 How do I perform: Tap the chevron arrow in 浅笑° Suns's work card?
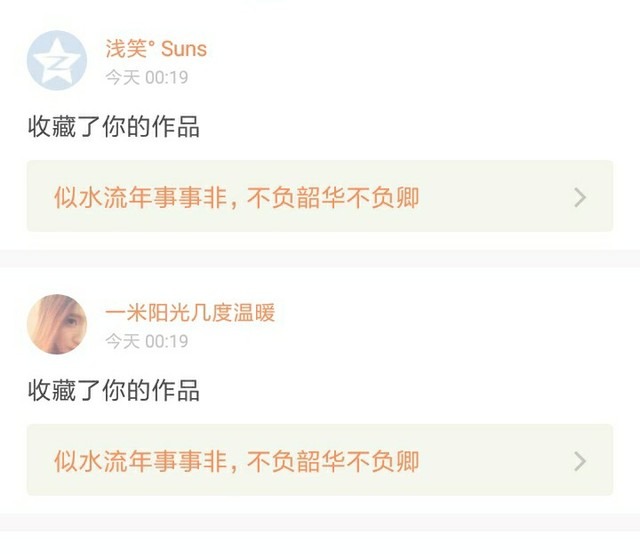tap(580, 198)
